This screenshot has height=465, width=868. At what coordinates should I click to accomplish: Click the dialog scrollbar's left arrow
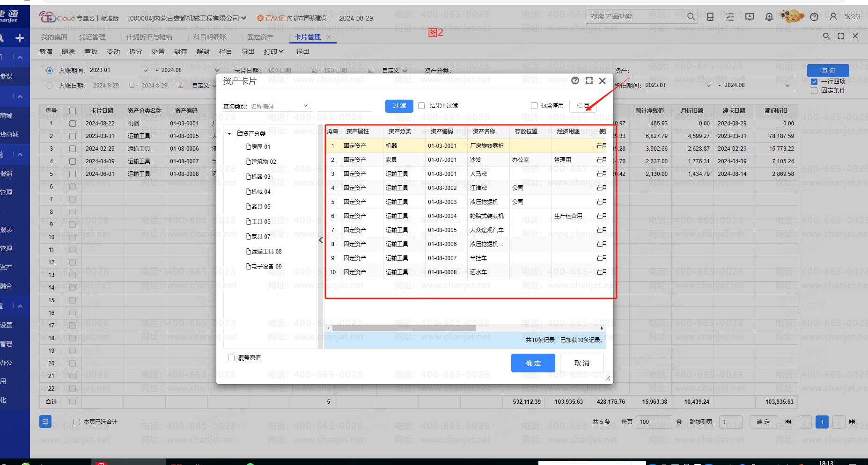pyautogui.click(x=328, y=328)
